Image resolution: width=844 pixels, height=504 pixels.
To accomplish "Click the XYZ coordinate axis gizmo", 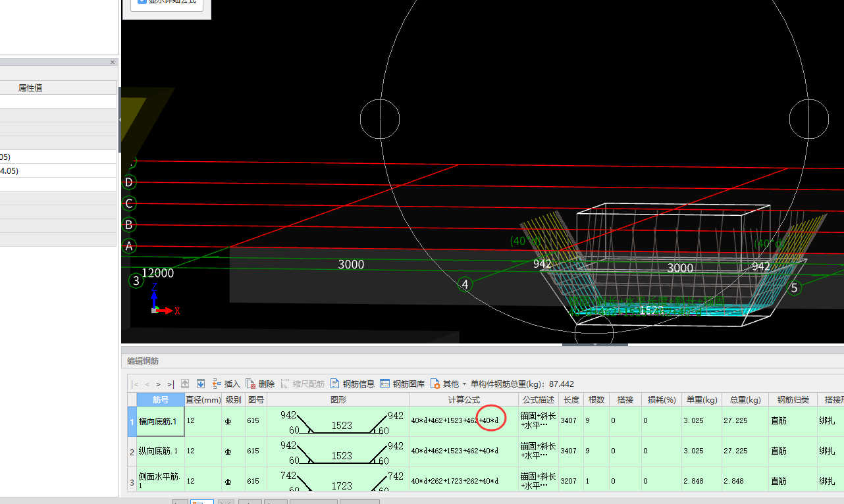I will click(x=163, y=299).
